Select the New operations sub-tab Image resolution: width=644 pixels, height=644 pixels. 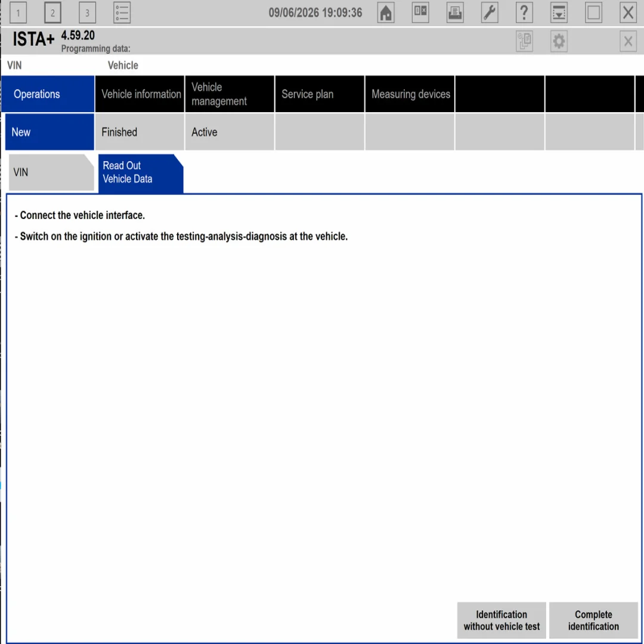coord(49,132)
